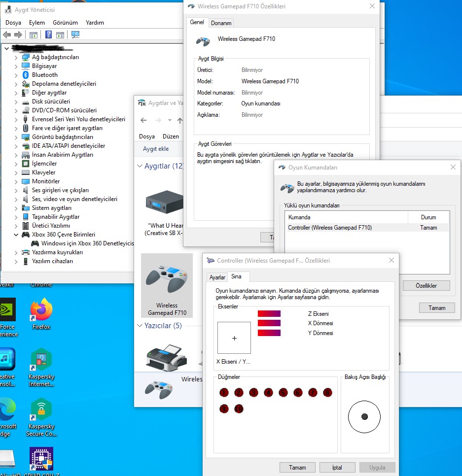This screenshot has width=462, height=476.
Task: Click Tamam in the Oyun Kumandaları dialog
Action: (437, 308)
